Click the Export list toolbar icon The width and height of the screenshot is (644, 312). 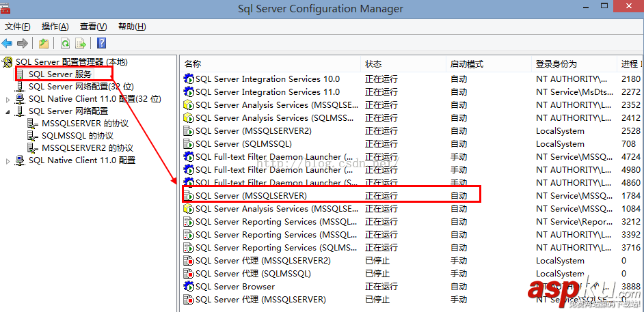(81, 44)
